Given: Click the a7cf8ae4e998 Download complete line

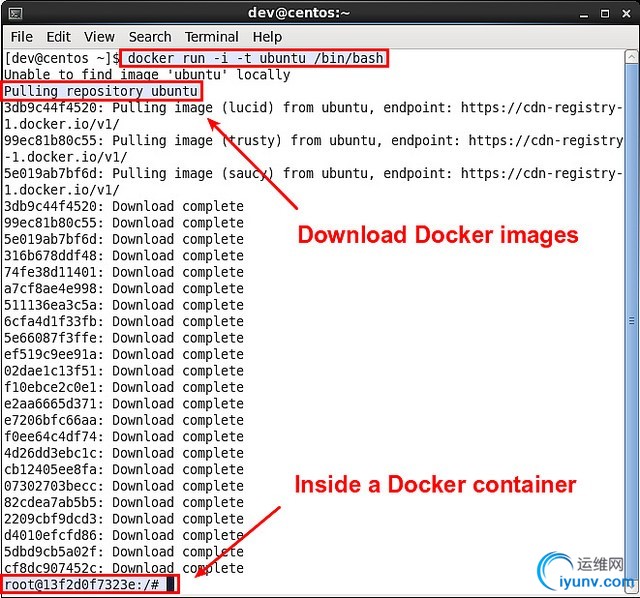Looking at the screenshot, I should click(x=124, y=289).
